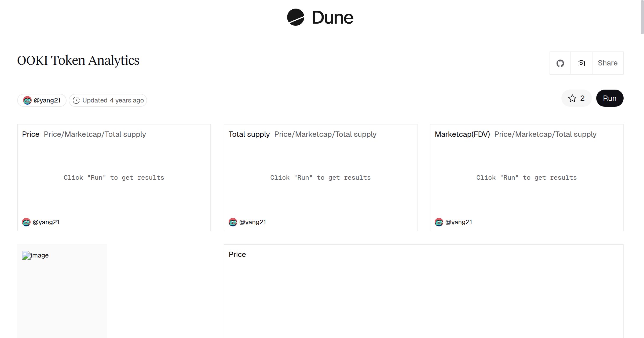
Task: Open the Total supply card title
Action: 249,134
